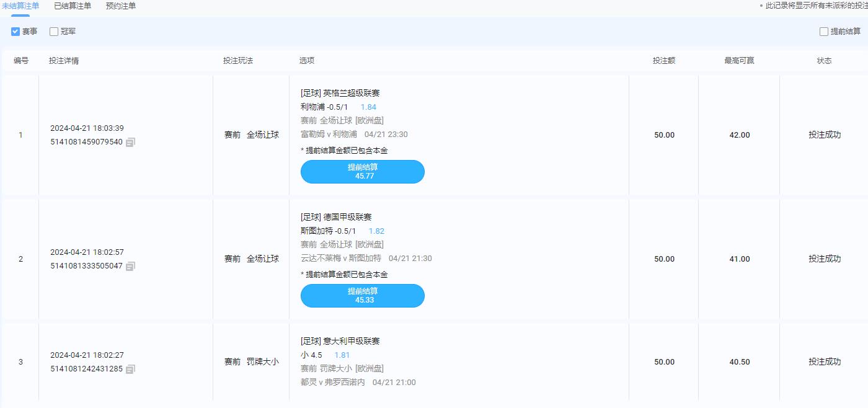868x408 pixels.
Task: Select column header 投注详情
Action: [64, 61]
